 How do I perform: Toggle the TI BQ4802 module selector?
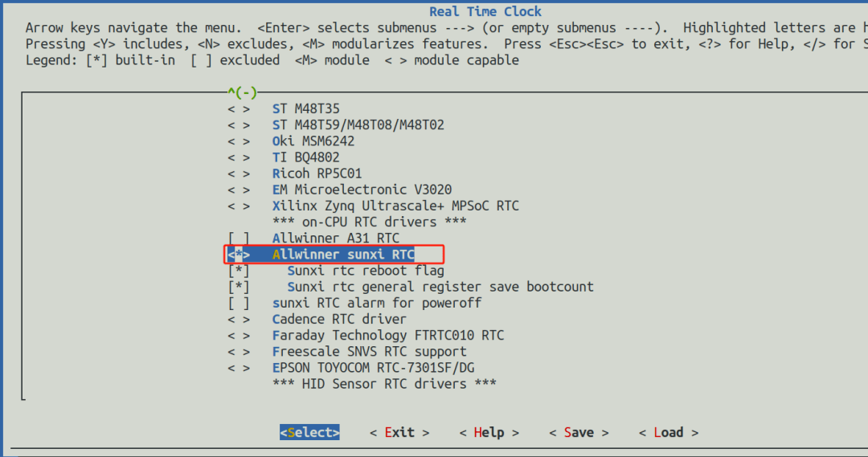(239, 157)
